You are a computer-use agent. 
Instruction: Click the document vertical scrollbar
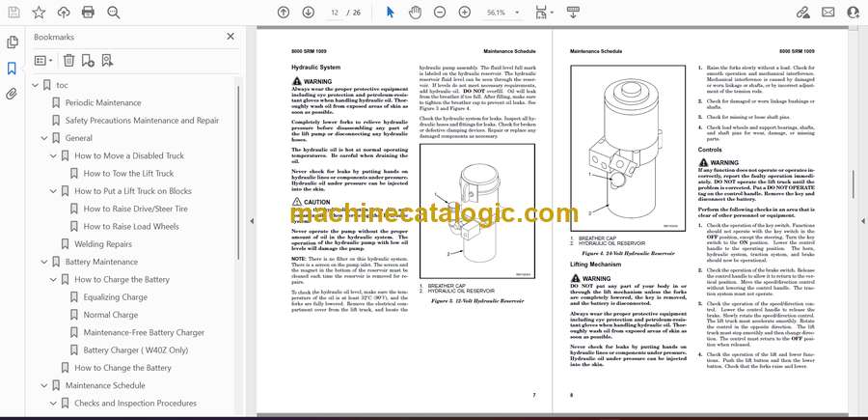click(854, 184)
